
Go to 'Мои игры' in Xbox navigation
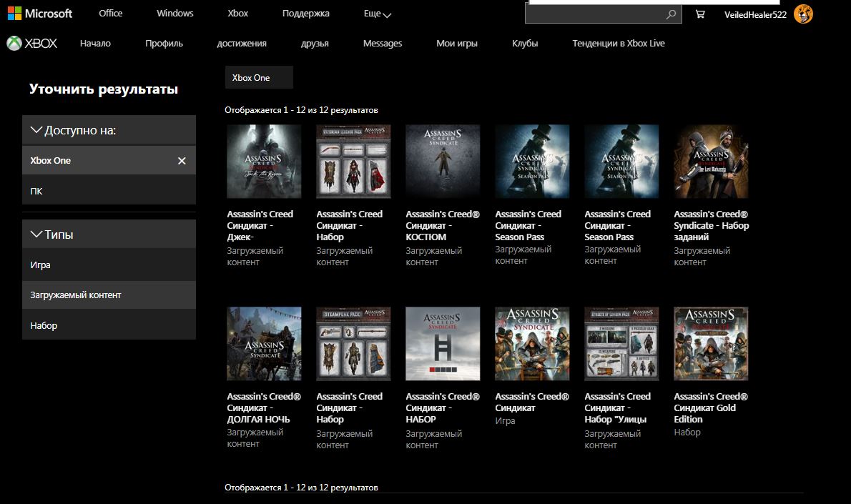coord(456,44)
